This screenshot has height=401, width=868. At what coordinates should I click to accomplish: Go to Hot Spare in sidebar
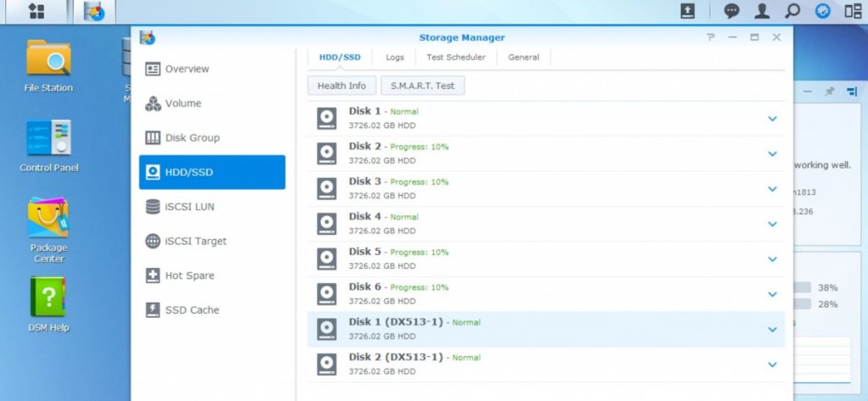212,276
